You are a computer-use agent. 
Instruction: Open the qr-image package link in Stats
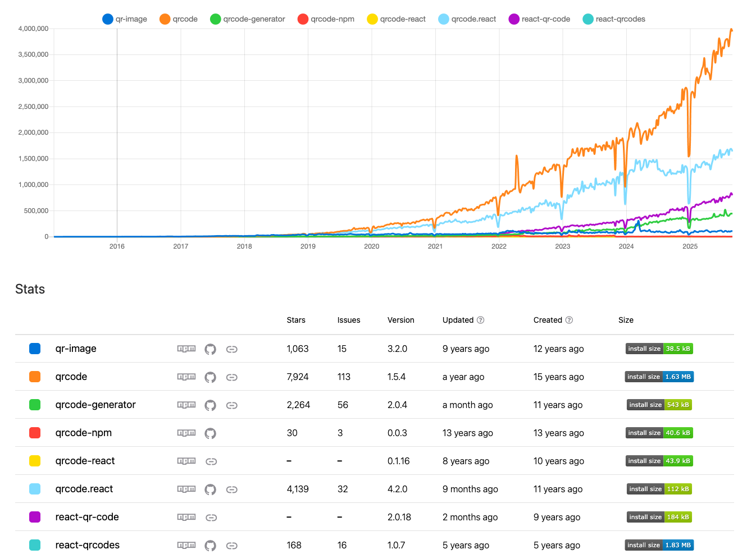76,349
